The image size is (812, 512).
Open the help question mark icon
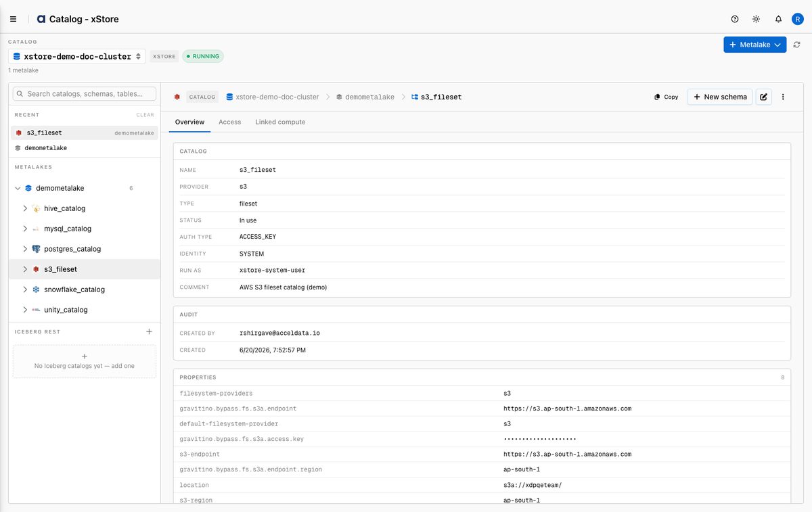pyautogui.click(x=735, y=19)
